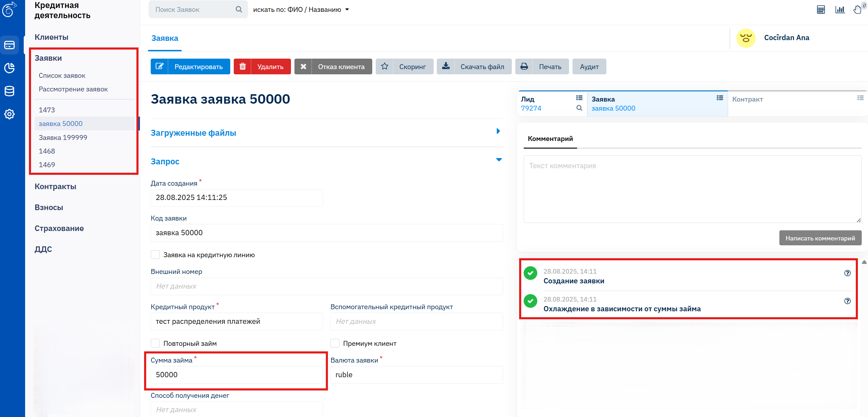Open list icon in Заявка card
Image resolution: width=868 pixels, height=417 pixels.
tap(720, 98)
